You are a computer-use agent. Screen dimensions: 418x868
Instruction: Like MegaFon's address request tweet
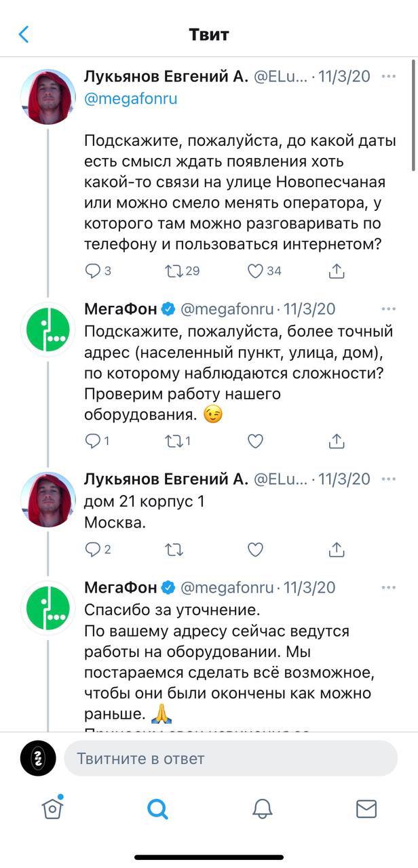coord(255,441)
